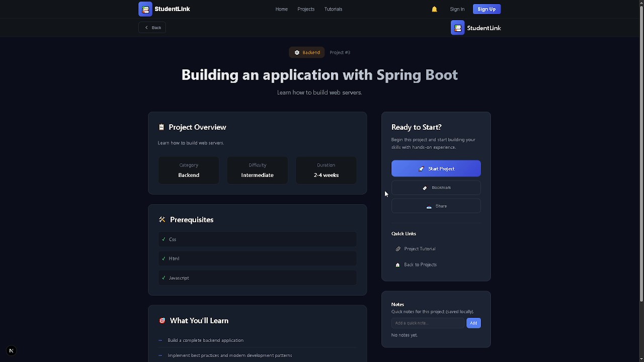Click the target icon beside What You'll Learn
This screenshot has width=644, height=362.
(x=162, y=320)
